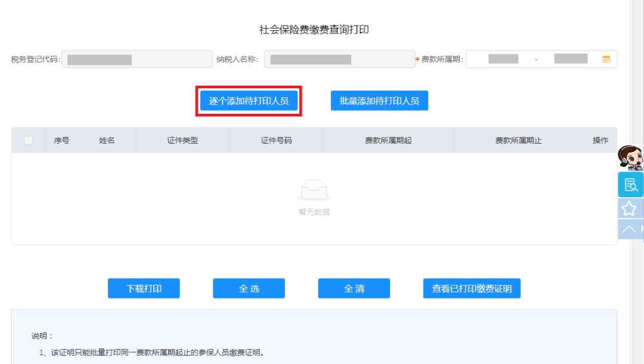Viewport: 644px width, 364px height.
Task: Select all records with the 全选 button
Action: click(249, 288)
